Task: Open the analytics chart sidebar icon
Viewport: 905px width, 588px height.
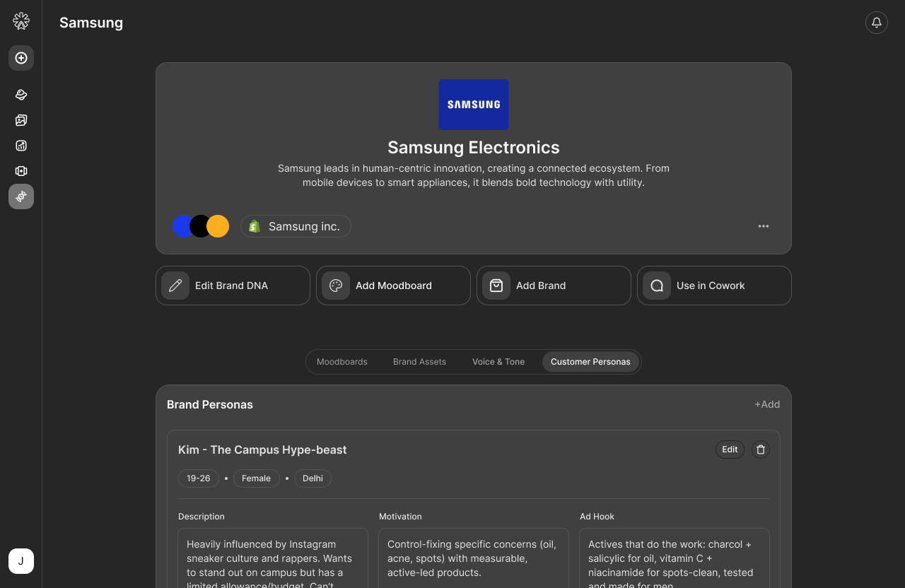Action: pyautogui.click(x=21, y=146)
